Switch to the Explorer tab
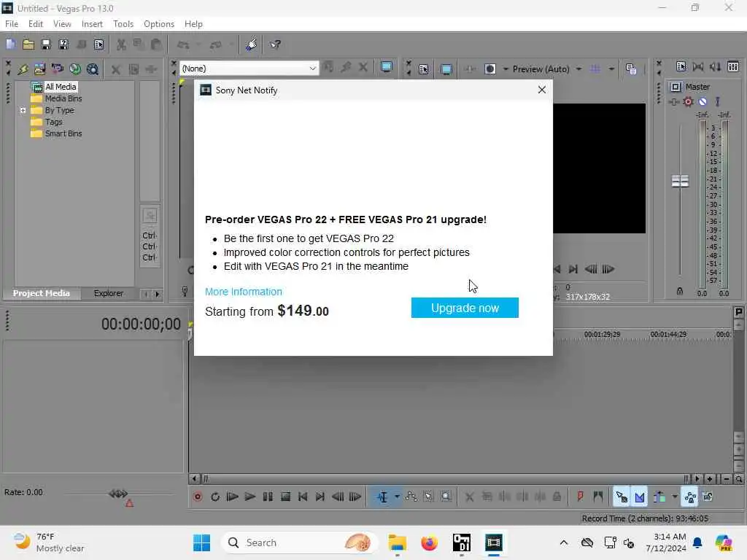Screen dimensions: 747x560 [108, 293]
